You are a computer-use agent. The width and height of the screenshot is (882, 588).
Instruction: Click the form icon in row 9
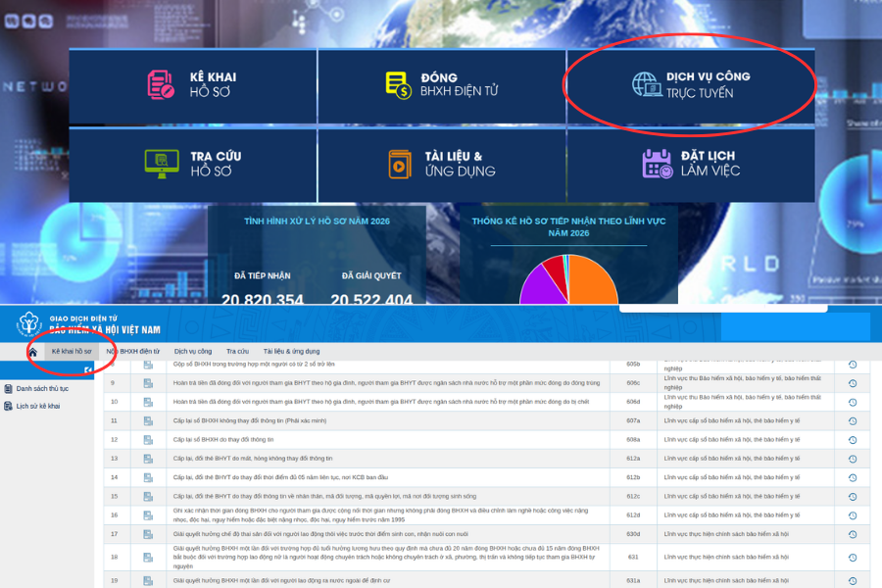pyautogui.click(x=148, y=383)
